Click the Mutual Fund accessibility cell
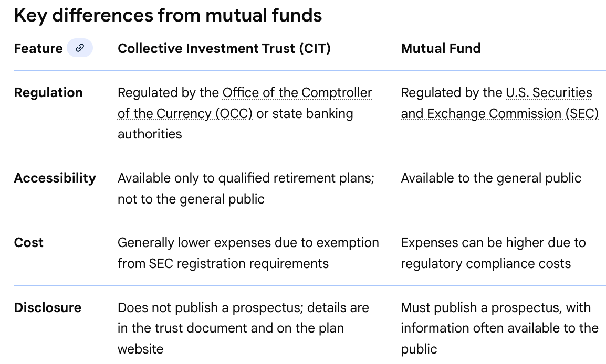 [491, 178]
